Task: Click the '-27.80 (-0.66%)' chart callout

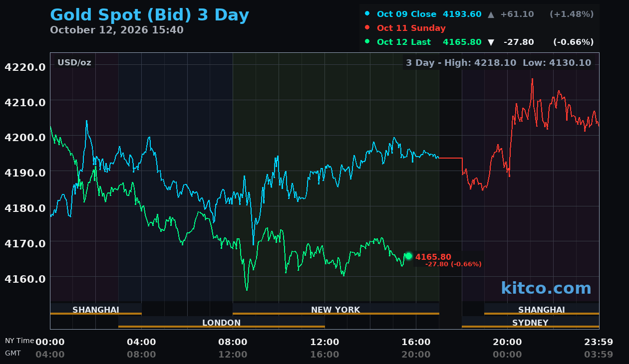Action: click(x=453, y=264)
